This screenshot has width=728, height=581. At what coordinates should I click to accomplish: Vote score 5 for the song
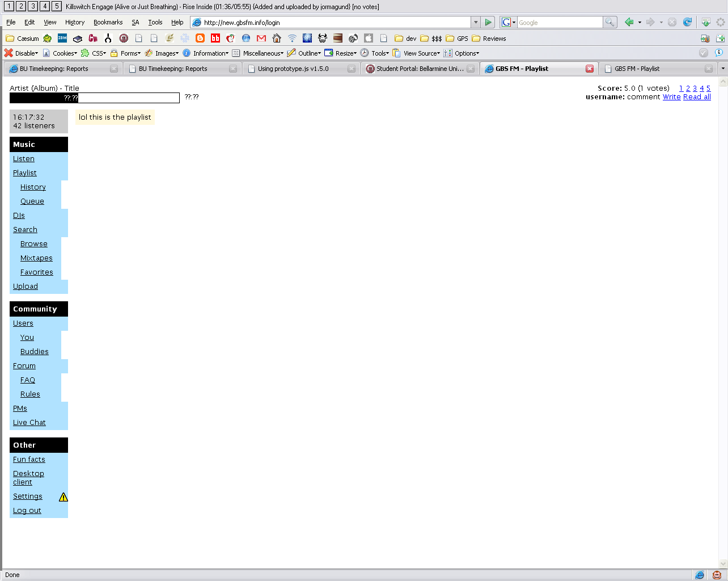click(708, 89)
